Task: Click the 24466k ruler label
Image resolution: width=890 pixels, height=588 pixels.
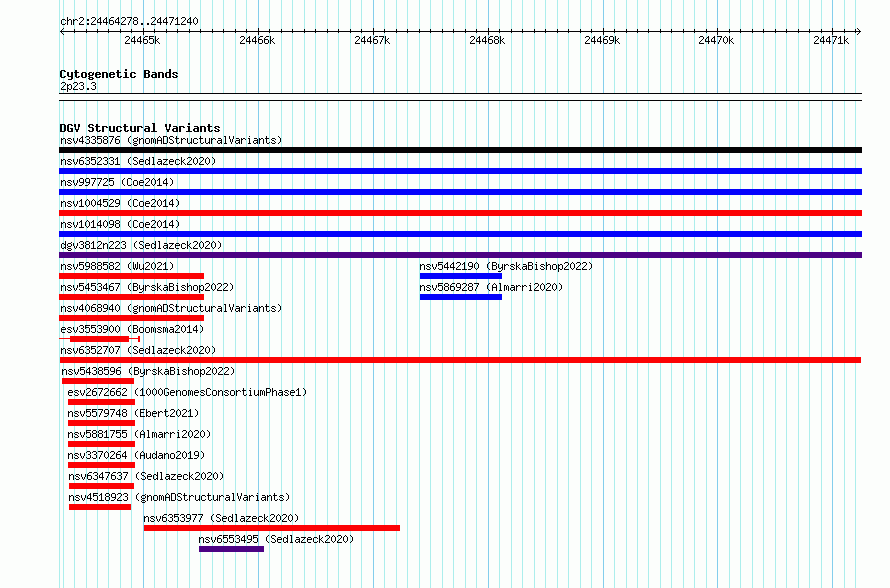Action: click(257, 40)
